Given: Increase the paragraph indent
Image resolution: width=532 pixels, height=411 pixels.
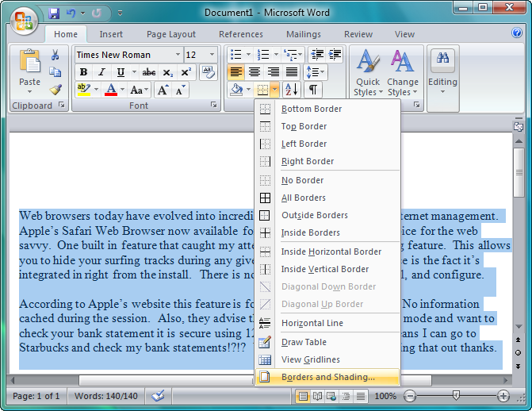Looking at the screenshot, I should pos(335,54).
